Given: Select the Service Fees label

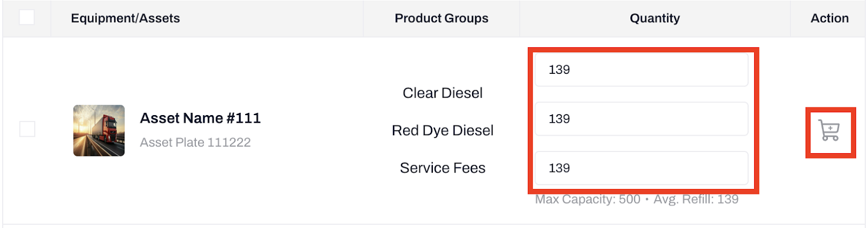Looking at the screenshot, I should [x=442, y=168].
